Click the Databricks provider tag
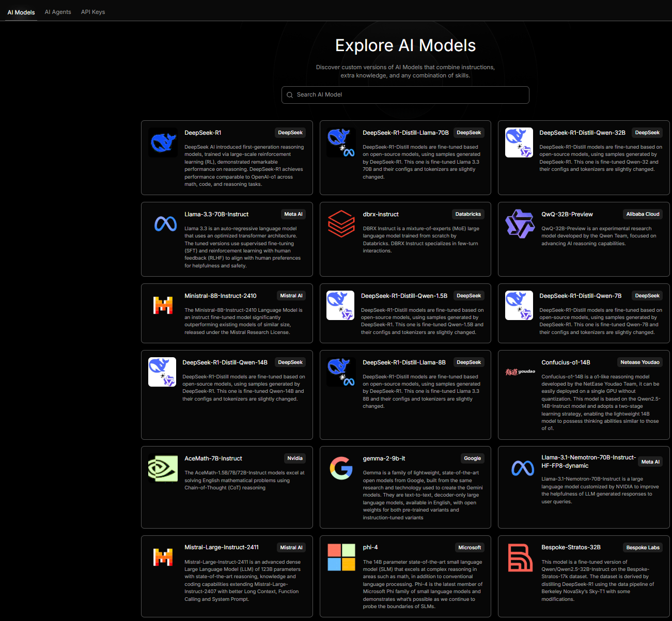672x621 pixels. point(468,214)
